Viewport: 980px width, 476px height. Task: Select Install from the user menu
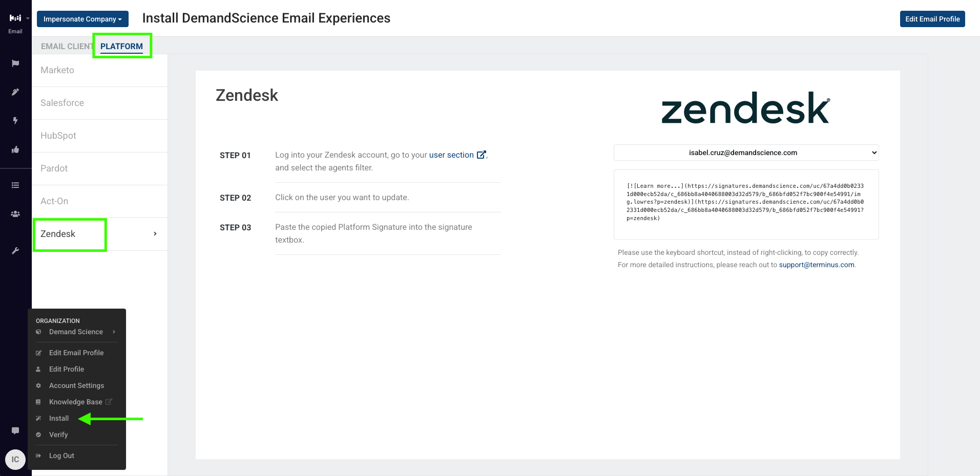tap(59, 418)
